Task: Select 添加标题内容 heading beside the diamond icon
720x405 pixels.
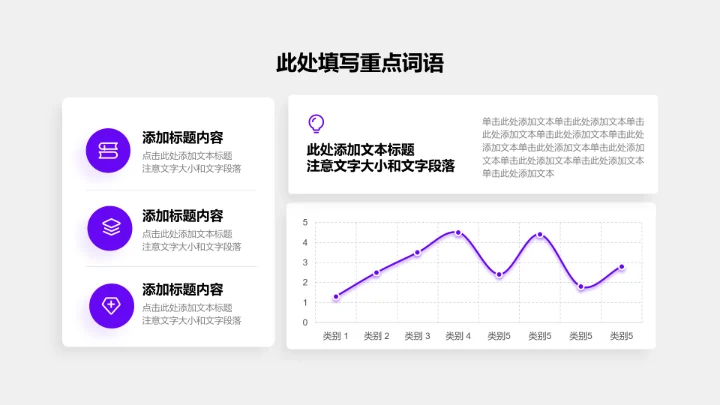Action: pos(183,290)
